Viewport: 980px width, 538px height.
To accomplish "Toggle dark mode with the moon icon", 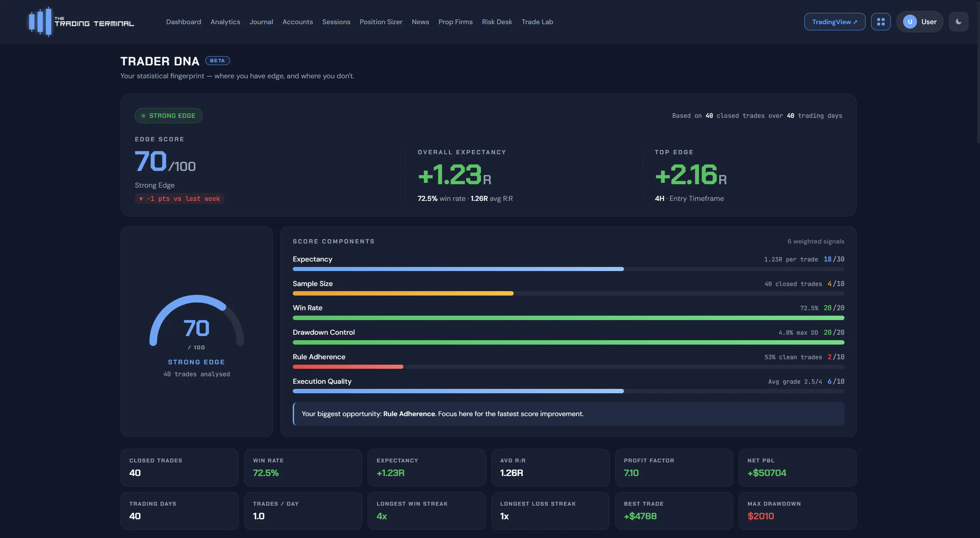I will tap(958, 22).
